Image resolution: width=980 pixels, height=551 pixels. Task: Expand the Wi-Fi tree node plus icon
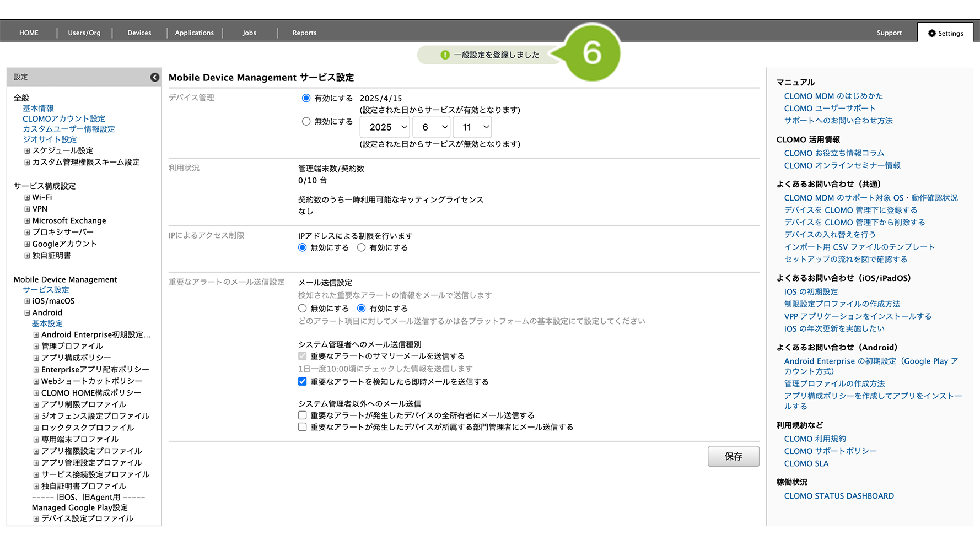(x=27, y=197)
